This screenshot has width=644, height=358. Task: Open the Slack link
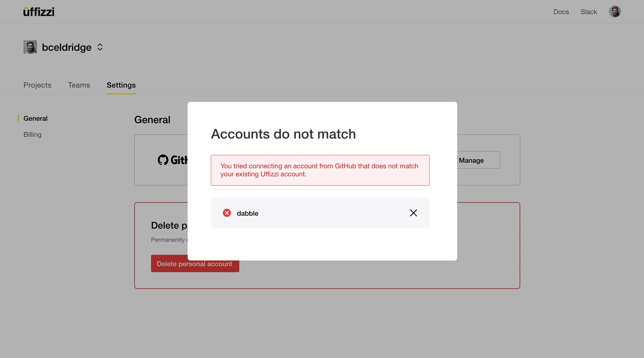[x=589, y=12]
